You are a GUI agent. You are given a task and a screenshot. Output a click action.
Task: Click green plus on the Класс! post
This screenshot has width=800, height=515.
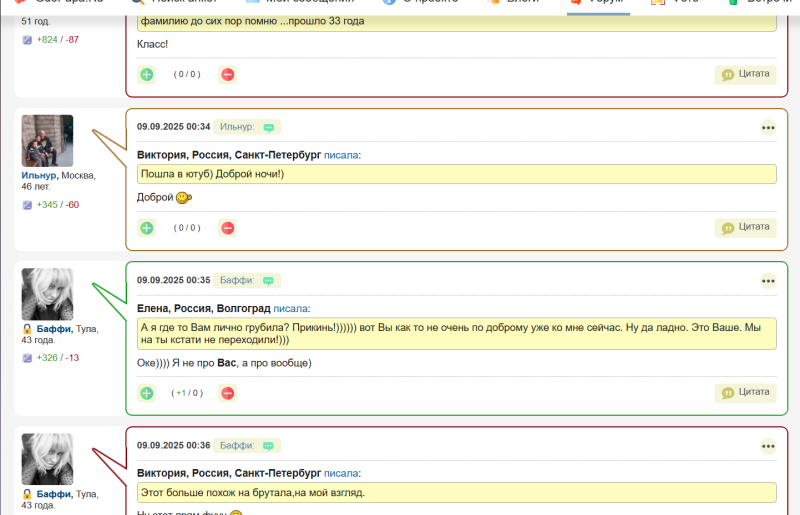147,74
